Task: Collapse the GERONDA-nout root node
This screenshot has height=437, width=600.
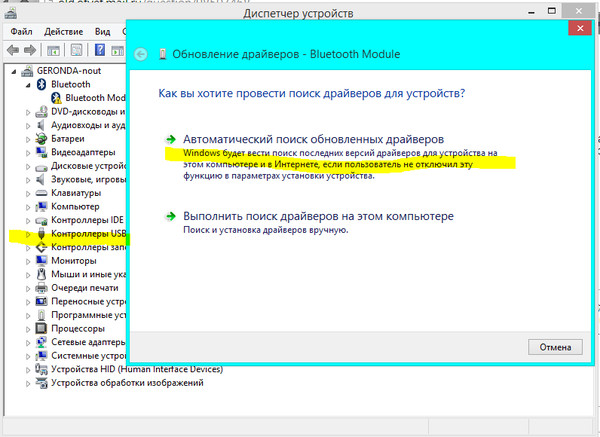Action: coord(14,72)
